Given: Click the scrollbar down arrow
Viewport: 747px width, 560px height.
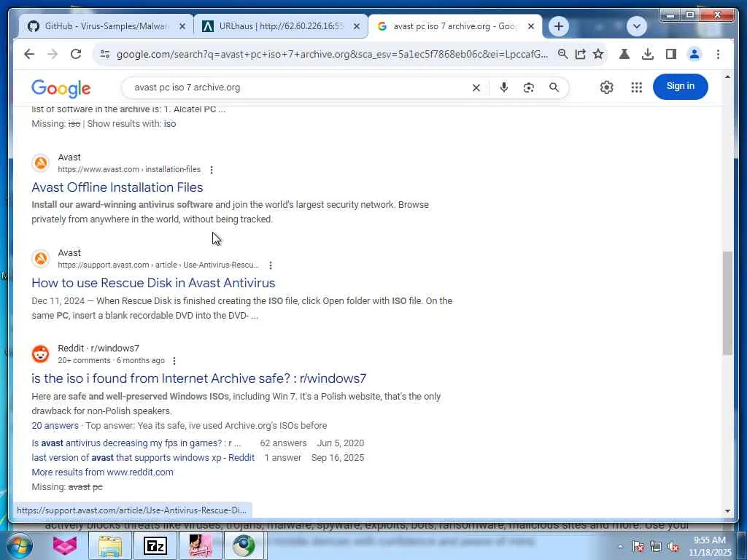Looking at the screenshot, I should [x=727, y=511].
